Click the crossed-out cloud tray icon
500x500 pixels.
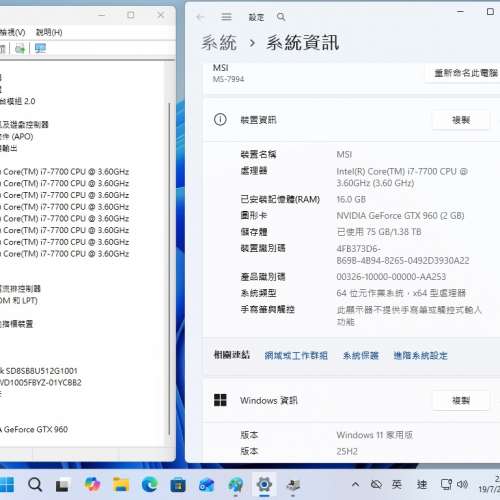point(376,484)
